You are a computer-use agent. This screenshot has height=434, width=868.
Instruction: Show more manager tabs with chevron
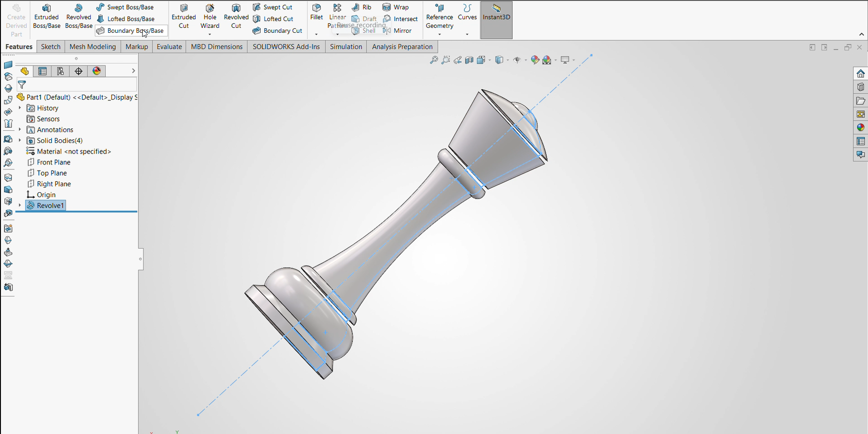click(133, 71)
